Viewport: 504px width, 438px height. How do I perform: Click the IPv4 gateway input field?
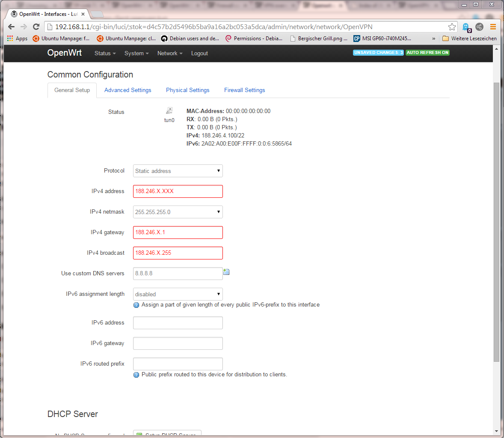[x=178, y=232]
